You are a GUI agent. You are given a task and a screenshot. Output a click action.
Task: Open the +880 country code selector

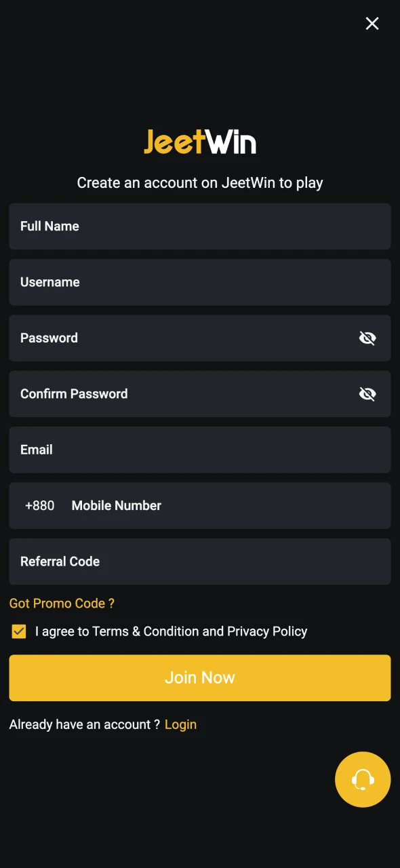[x=39, y=506]
